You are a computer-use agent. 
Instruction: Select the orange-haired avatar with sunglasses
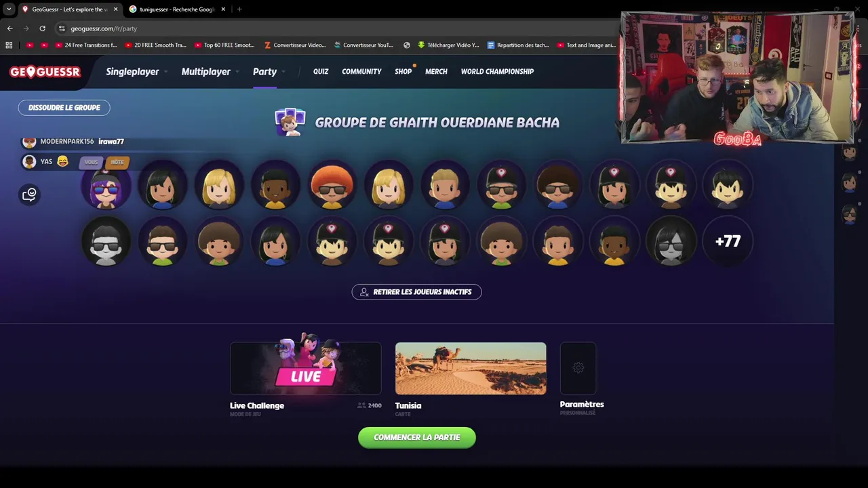[332, 186]
